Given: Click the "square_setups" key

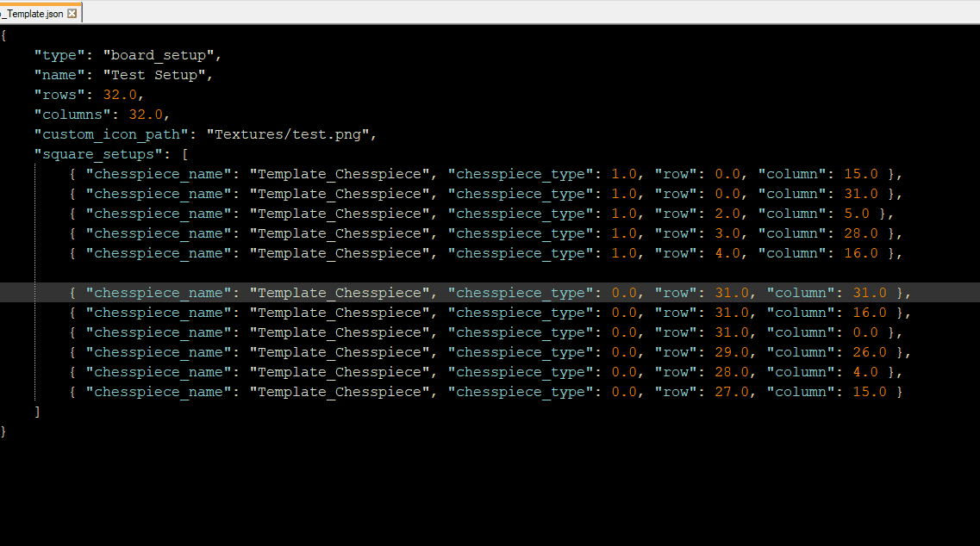Looking at the screenshot, I should pyautogui.click(x=98, y=154).
